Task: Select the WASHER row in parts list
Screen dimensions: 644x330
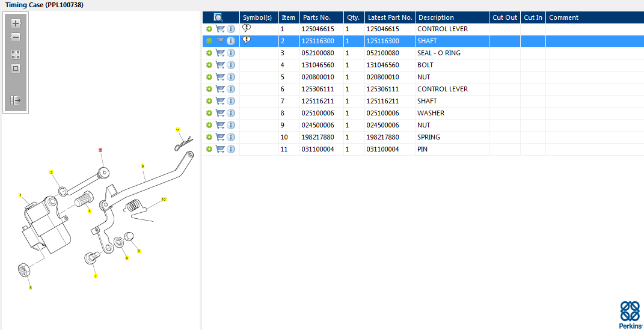Action: click(x=431, y=113)
